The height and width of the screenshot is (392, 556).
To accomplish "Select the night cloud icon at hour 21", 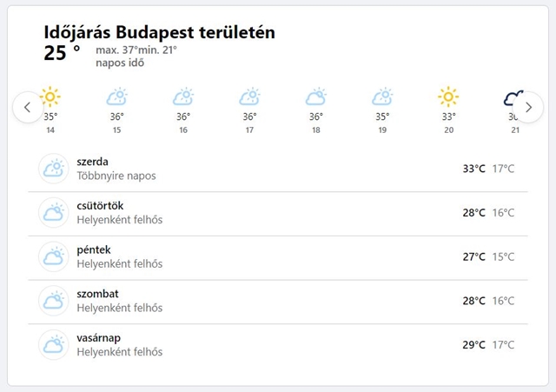I will 513,98.
